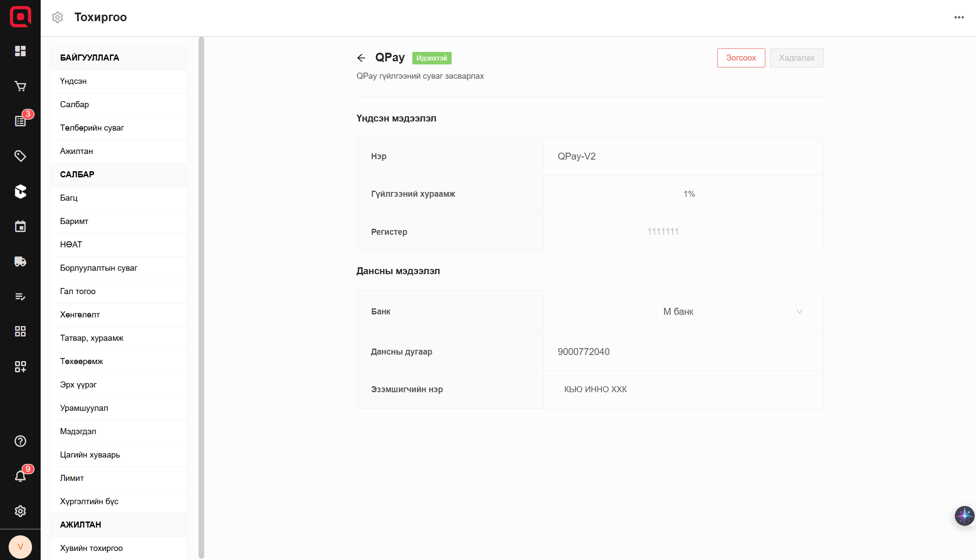This screenshot has width=976, height=560.
Task: Open orders list icon with badge 3
Action: pos(20,121)
